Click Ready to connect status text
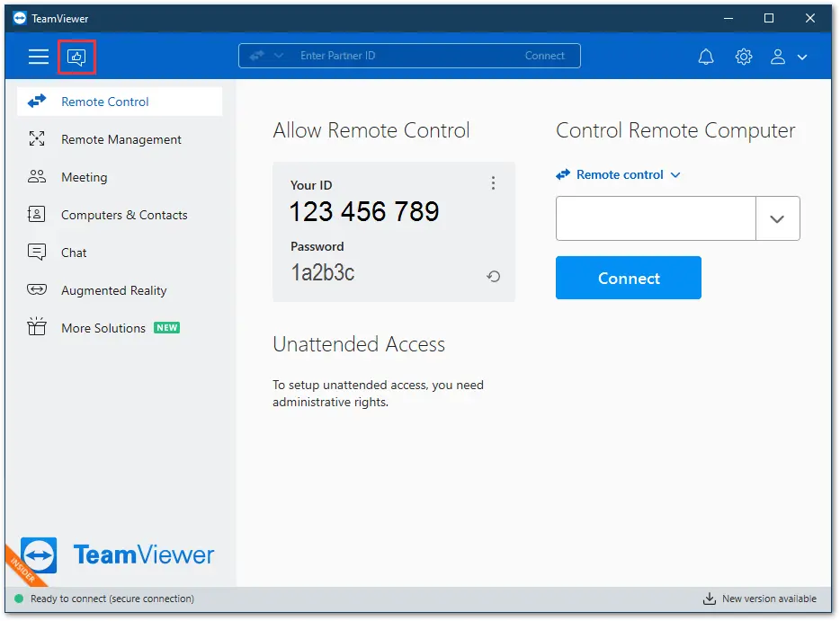 pyautogui.click(x=112, y=599)
